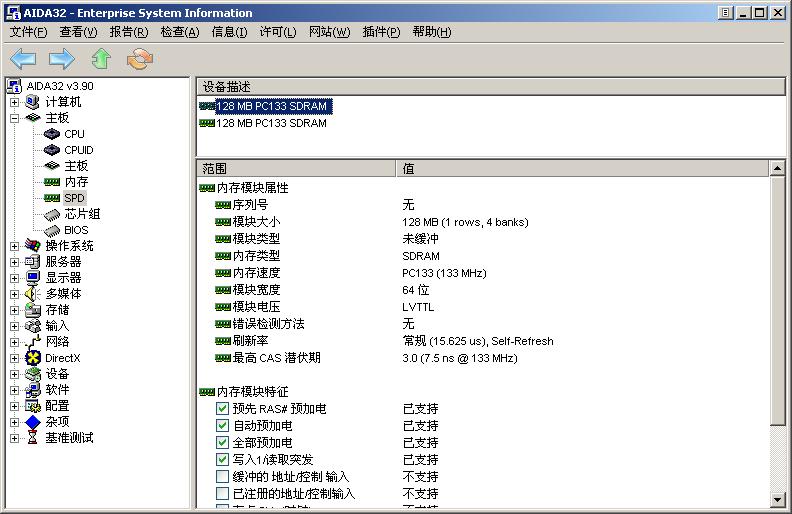This screenshot has height=514, width=792.
Task: Toggle the 写入1/读取突发 checkbox
Action: 222,459
